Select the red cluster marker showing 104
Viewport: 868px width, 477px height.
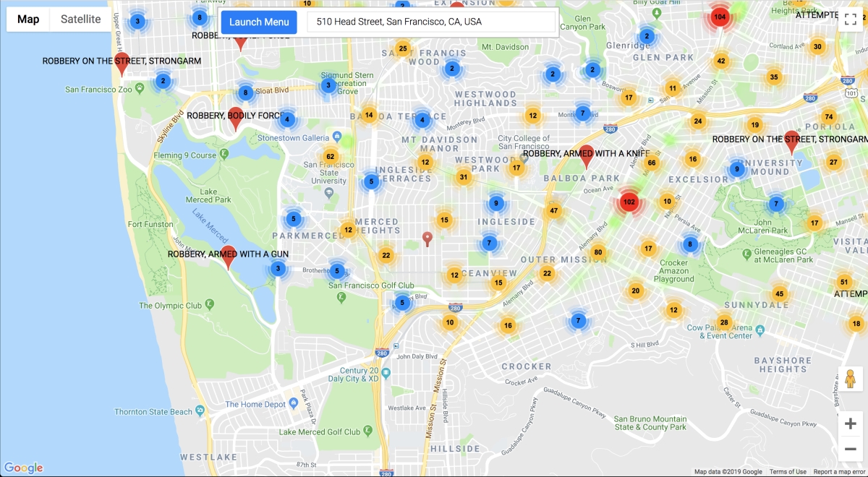coord(719,17)
